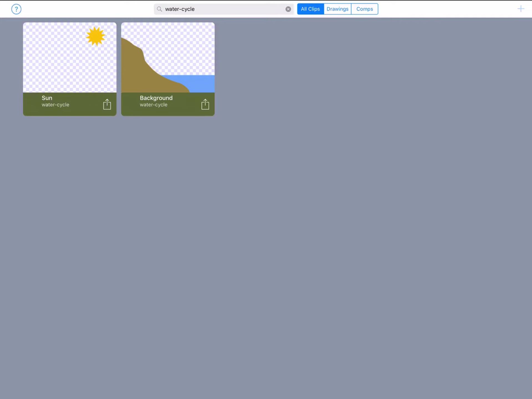Viewport: 532px width, 399px height.
Task: Switch to the Drawings filter tab
Action: coord(337,9)
